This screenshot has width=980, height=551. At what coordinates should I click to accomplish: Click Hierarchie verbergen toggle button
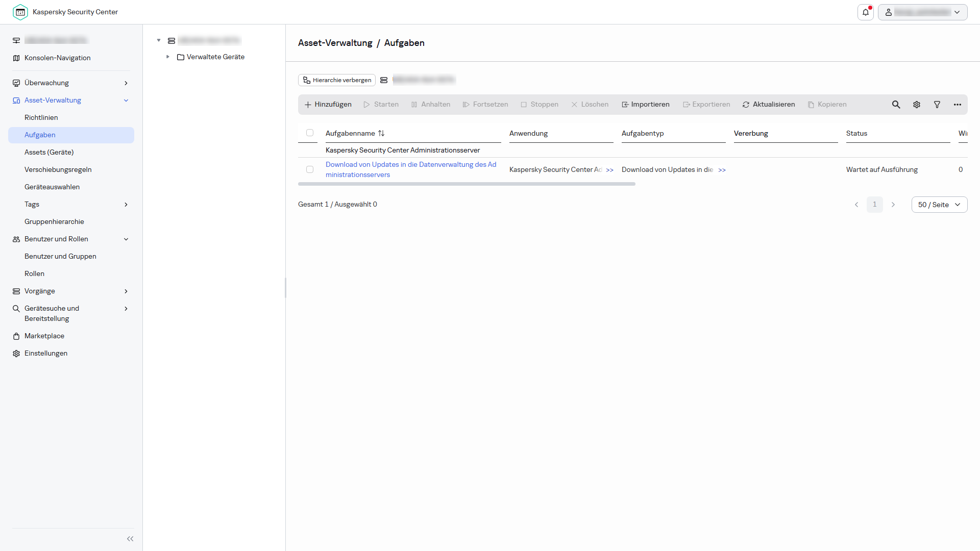[x=337, y=80]
